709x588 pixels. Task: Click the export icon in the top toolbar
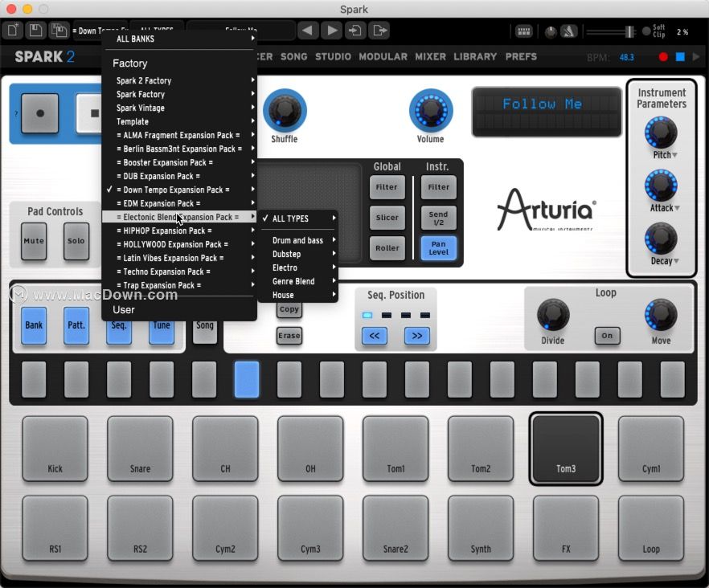(379, 31)
